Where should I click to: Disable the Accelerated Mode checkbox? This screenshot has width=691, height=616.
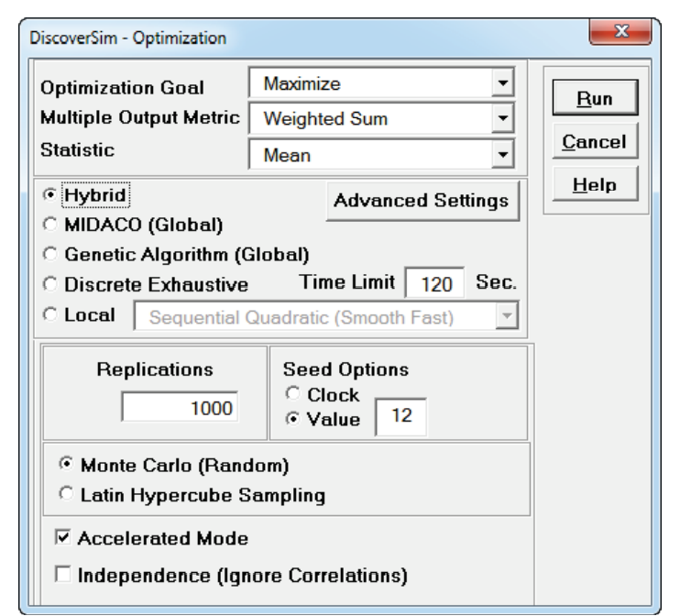[x=64, y=539]
